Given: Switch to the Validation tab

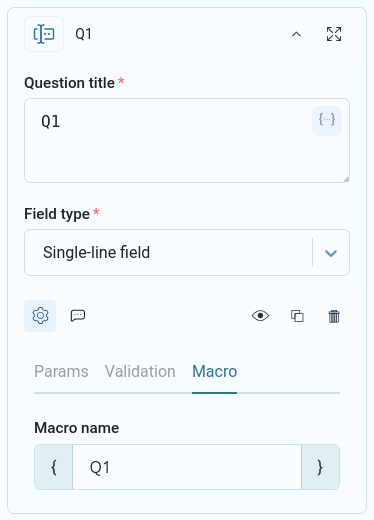Looking at the screenshot, I should point(140,371).
